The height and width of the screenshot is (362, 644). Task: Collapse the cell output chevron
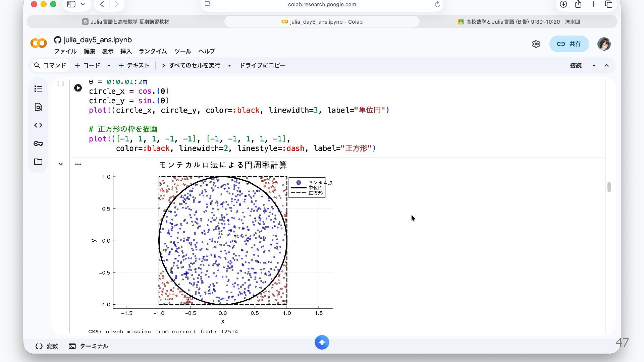(60, 164)
